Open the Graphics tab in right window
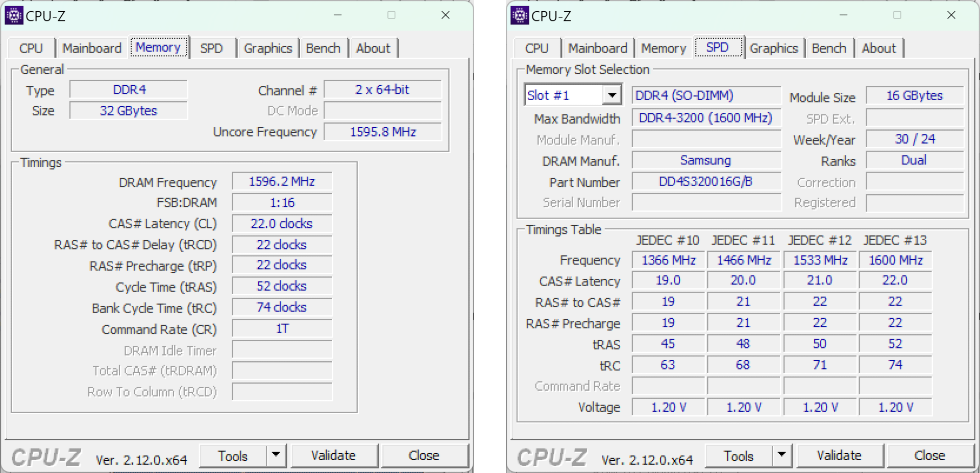 pos(773,49)
